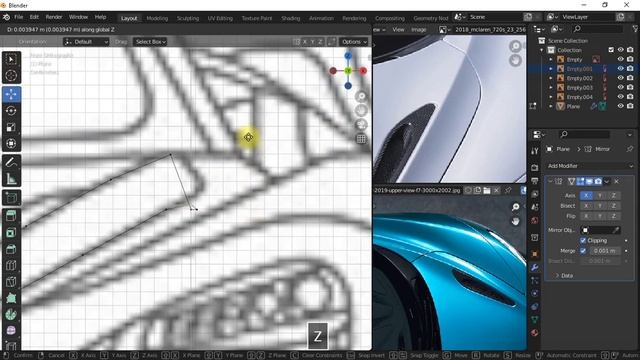The width and height of the screenshot is (640, 360).
Task: Select the Loop Cut tool
Action: point(11,265)
